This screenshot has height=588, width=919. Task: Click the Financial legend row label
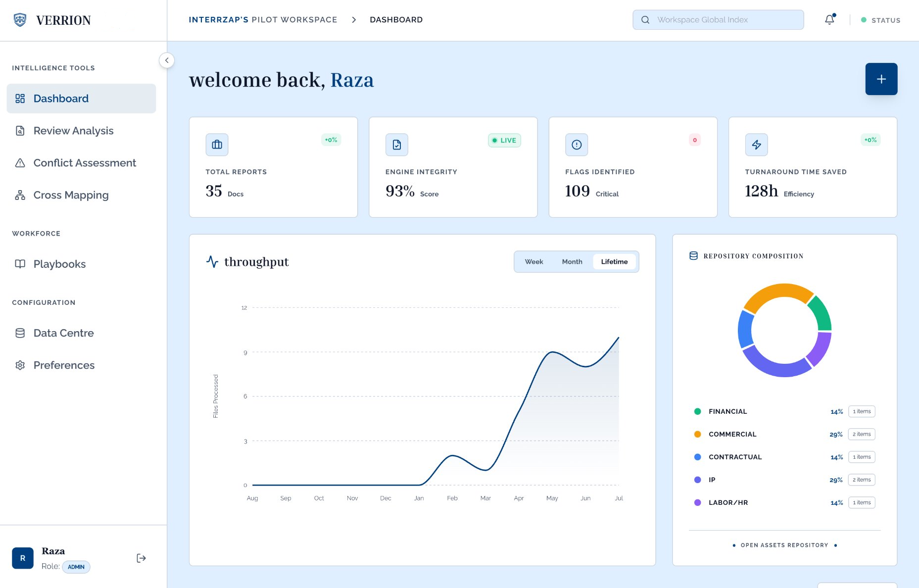click(x=727, y=411)
